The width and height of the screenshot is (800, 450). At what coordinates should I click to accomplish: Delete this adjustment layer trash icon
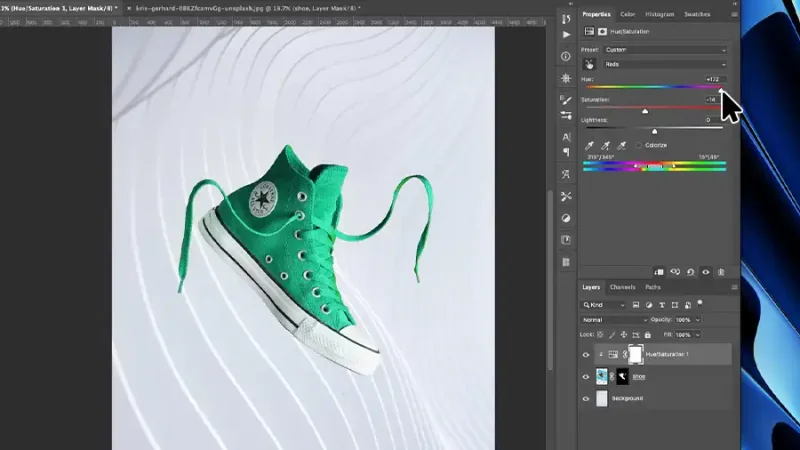(721, 272)
